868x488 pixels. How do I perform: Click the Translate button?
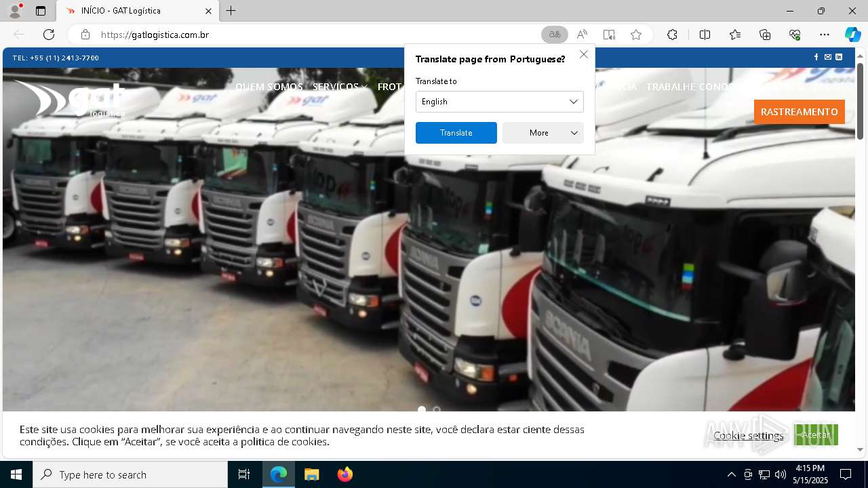point(456,133)
